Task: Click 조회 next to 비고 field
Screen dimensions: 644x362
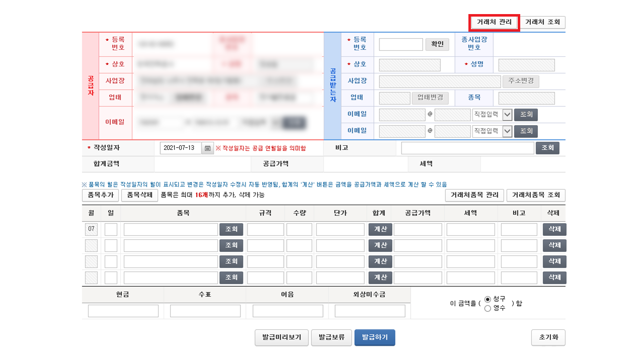Action: [547, 148]
